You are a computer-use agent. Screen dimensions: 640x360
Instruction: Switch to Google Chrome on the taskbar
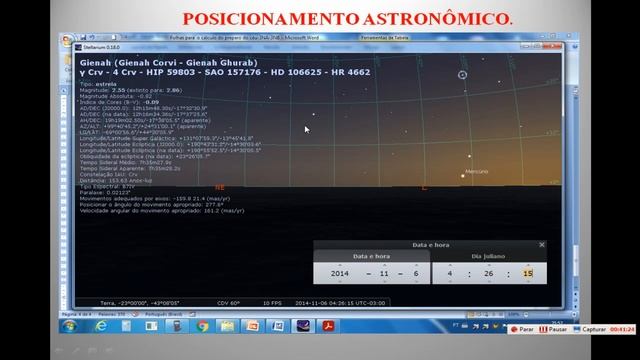(202, 326)
